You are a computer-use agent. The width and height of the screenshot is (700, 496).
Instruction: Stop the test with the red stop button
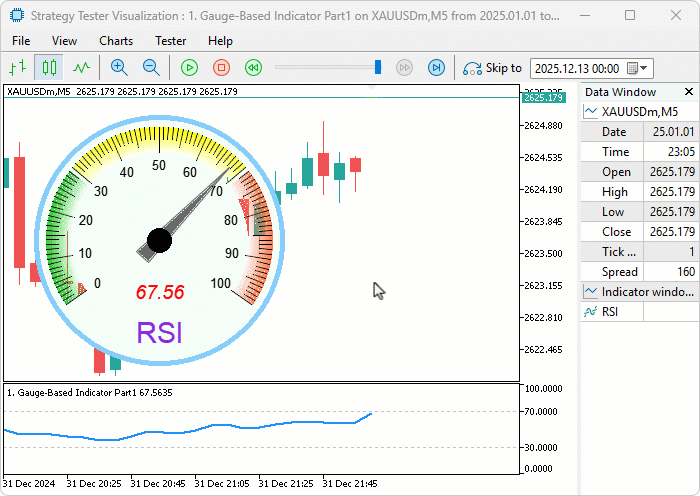[x=221, y=68]
